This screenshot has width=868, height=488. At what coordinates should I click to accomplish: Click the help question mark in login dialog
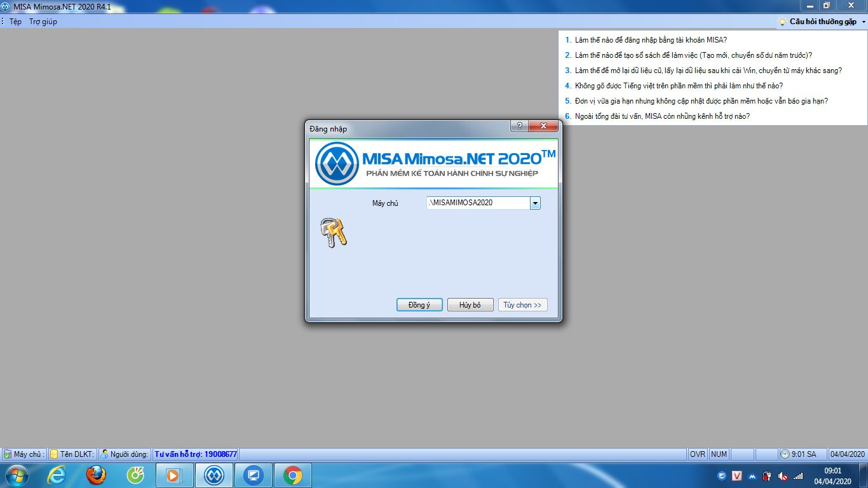[x=519, y=126]
